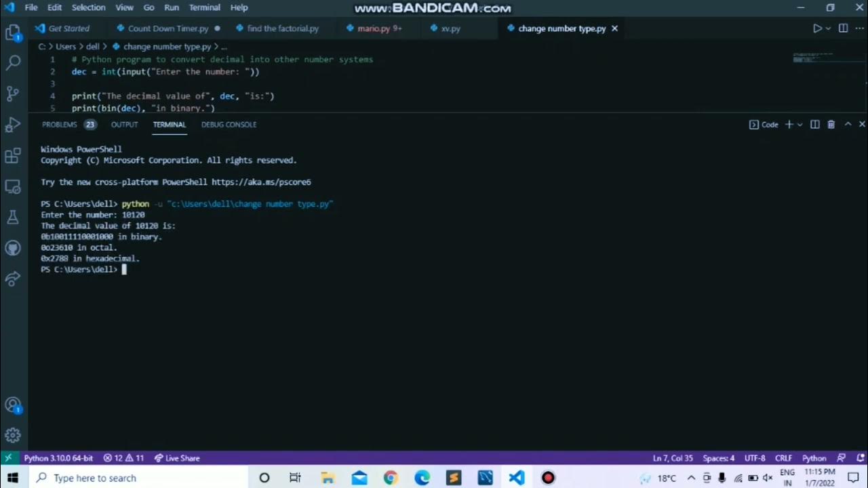Click Live Share button in status bar

[x=177, y=458]
